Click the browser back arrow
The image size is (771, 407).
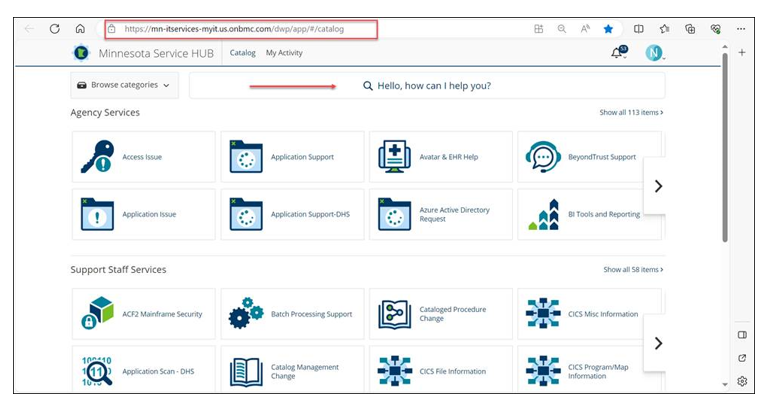point(29,29)
